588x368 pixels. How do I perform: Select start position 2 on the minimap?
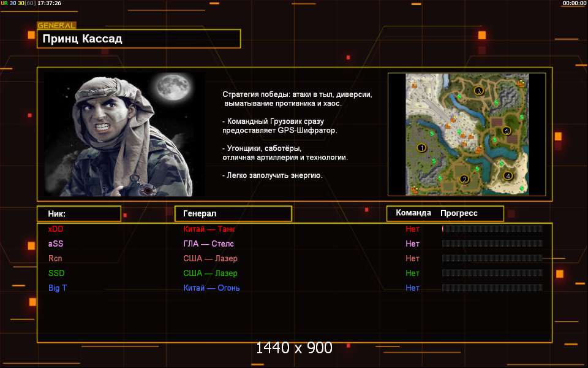click(x=464, y=179)
